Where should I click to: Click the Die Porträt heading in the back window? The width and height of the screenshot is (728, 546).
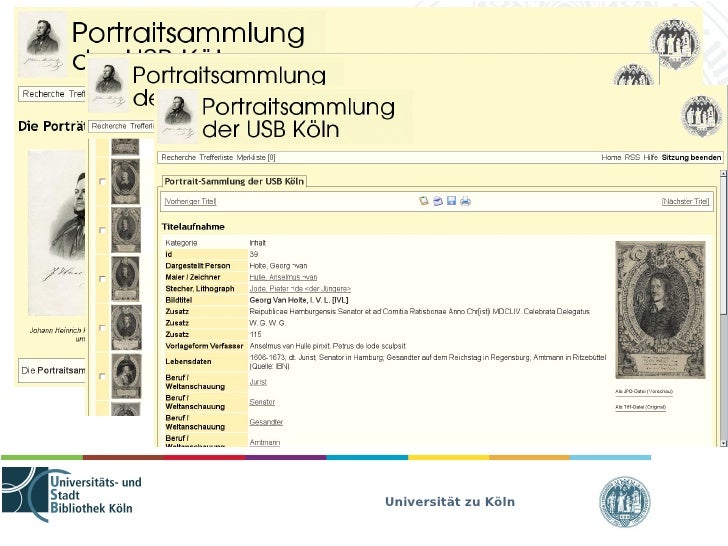coord(52,126)
